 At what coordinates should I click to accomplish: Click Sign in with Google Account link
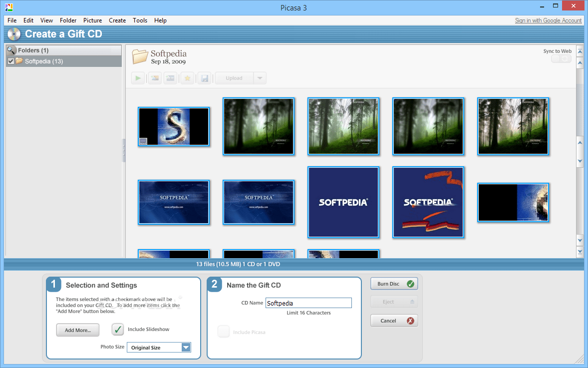[548, 20]
